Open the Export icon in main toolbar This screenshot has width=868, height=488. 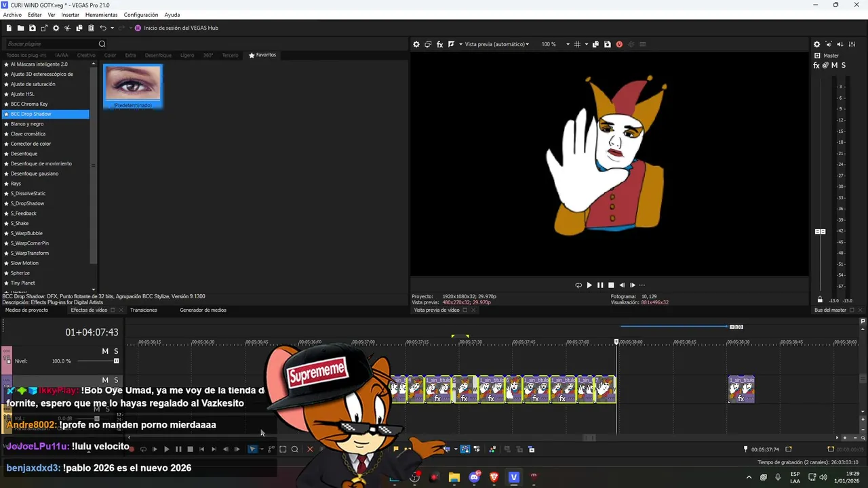click(44, 28)
